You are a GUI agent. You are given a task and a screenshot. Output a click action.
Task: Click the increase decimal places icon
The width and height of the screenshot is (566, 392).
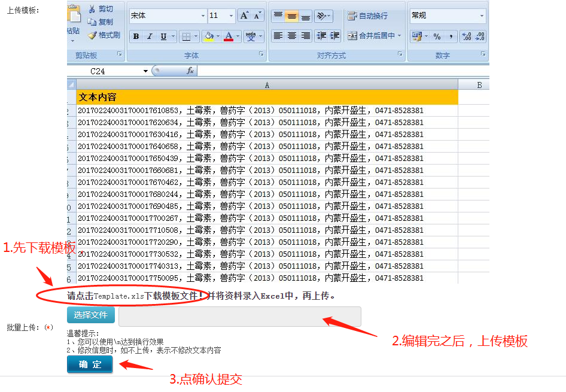tap(467, 37)
